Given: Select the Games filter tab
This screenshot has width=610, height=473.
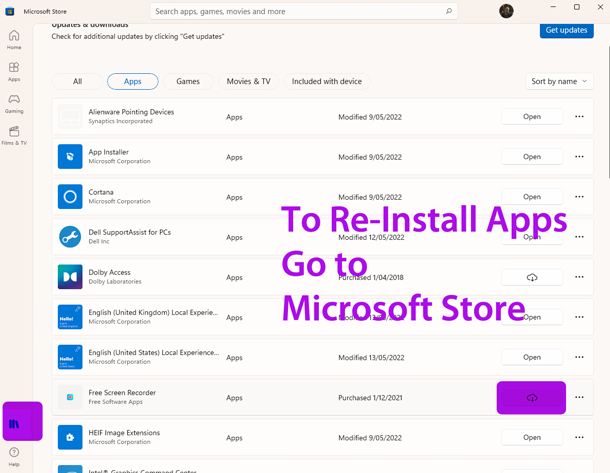Looking at the screenshot, I should point(188,81).
